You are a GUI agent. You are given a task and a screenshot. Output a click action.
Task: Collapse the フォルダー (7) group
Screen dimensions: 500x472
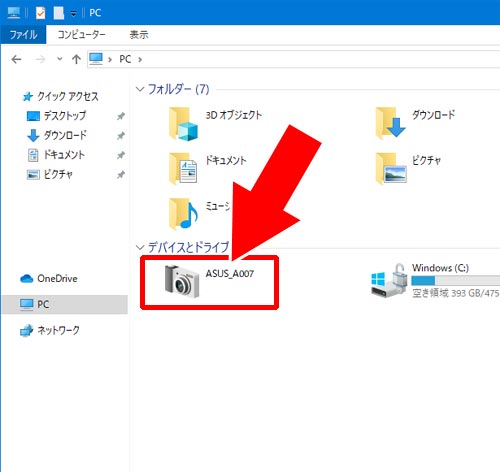click(140, 89)
